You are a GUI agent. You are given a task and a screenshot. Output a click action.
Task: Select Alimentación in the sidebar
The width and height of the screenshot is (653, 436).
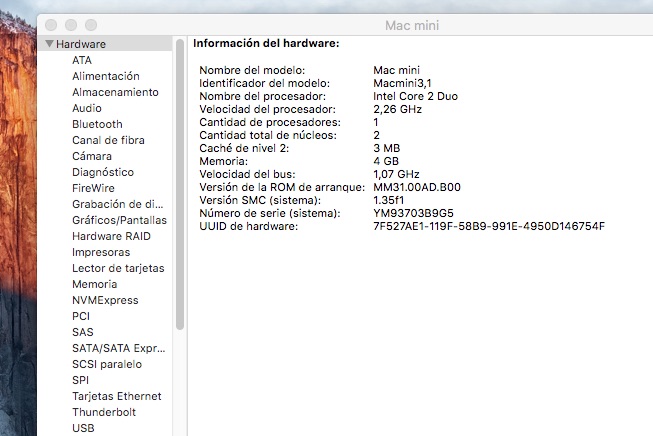tap(106, 76)
